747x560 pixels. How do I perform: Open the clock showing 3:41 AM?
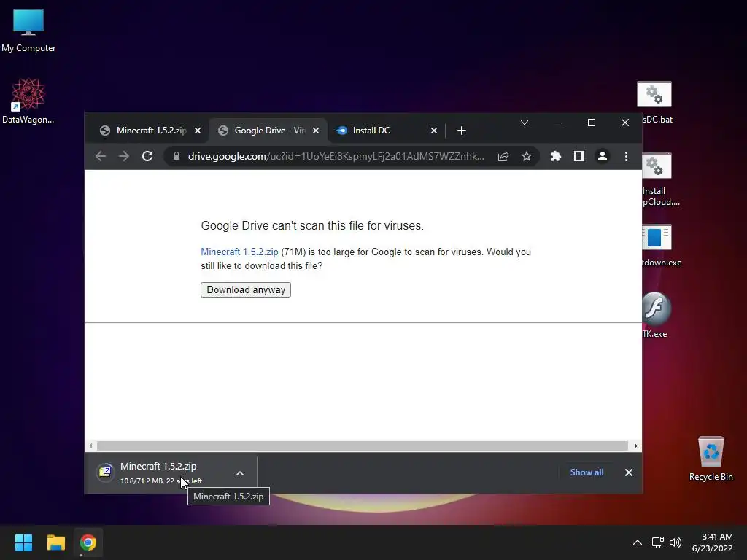pyautogui.click(x=713, y=542)
